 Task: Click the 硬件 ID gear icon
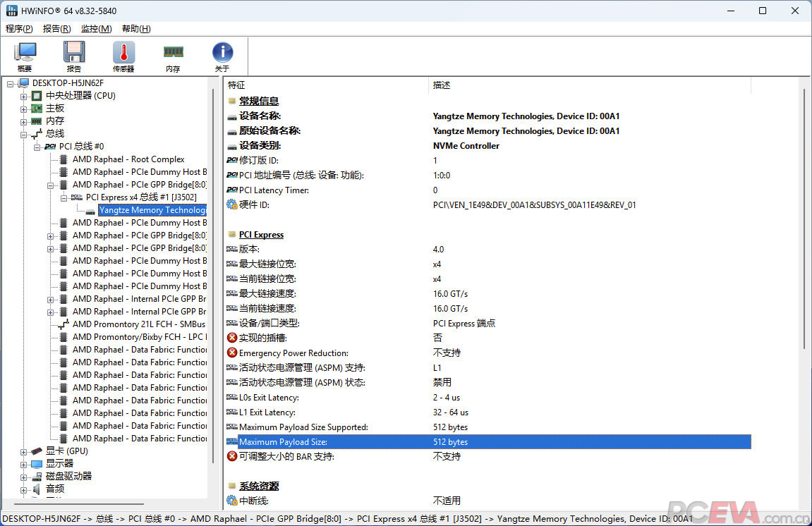(x=232, y=205)
